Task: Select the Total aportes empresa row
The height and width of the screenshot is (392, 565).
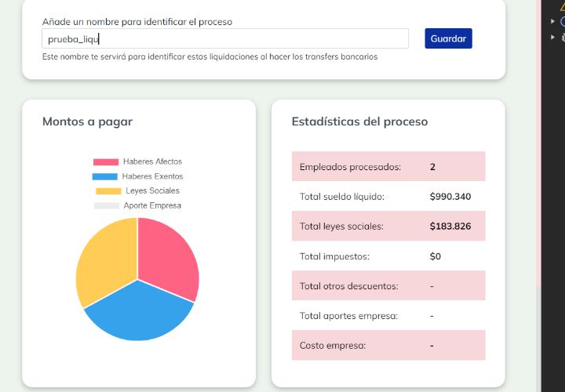Action: pos(388,316)
